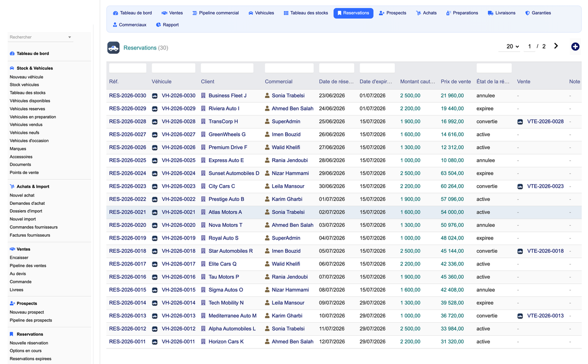
Task: Add a new reservation with plus icon
Action: tap(575, 47)
